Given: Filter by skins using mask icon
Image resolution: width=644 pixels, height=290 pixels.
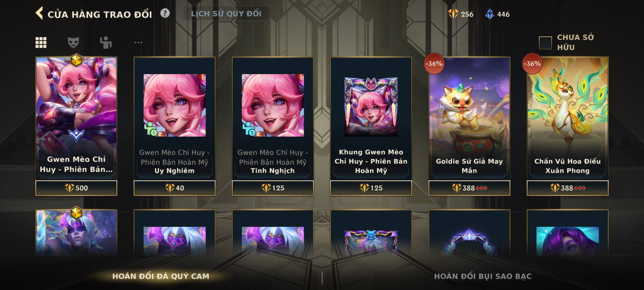Looking at the screenshot, I should click(73, 42).
